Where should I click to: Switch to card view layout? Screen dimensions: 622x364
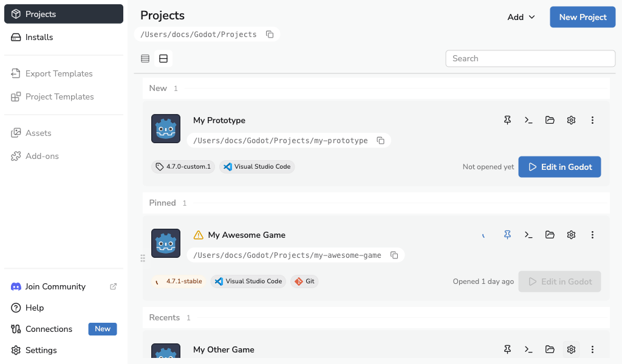click(x=163, y=59)
